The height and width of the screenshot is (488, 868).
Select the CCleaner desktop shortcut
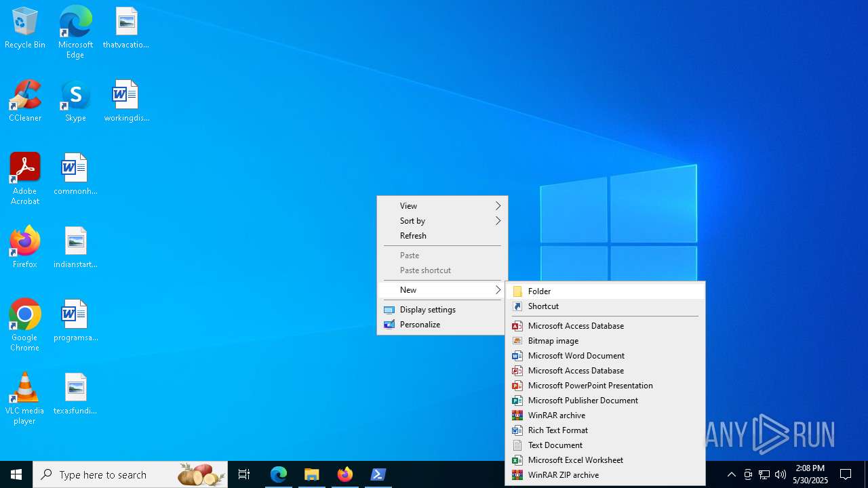tap(25, 102)
